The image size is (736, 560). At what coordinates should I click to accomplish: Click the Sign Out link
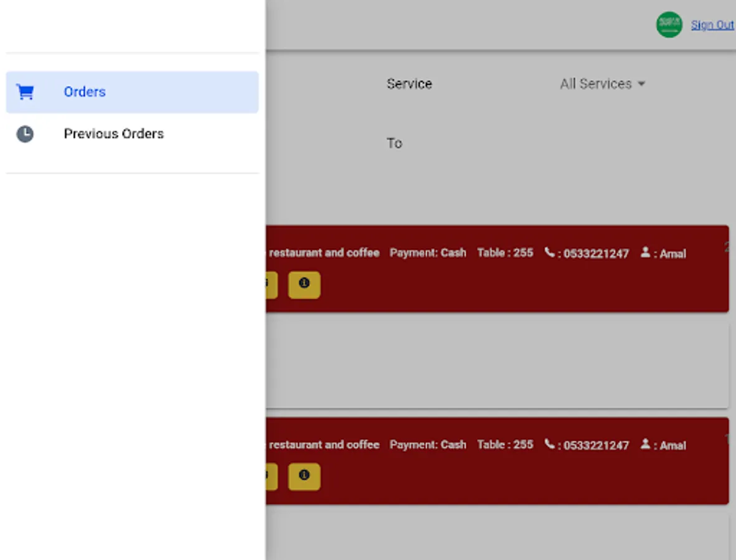pos(712,24)
